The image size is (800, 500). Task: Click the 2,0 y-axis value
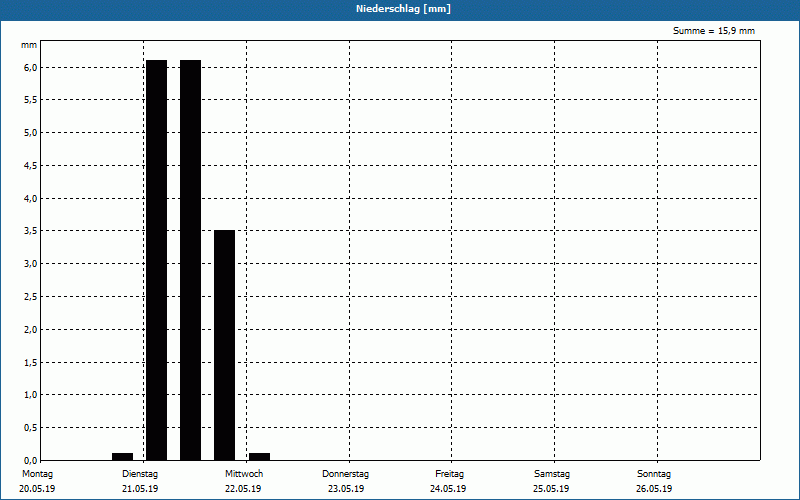[30, 330]
